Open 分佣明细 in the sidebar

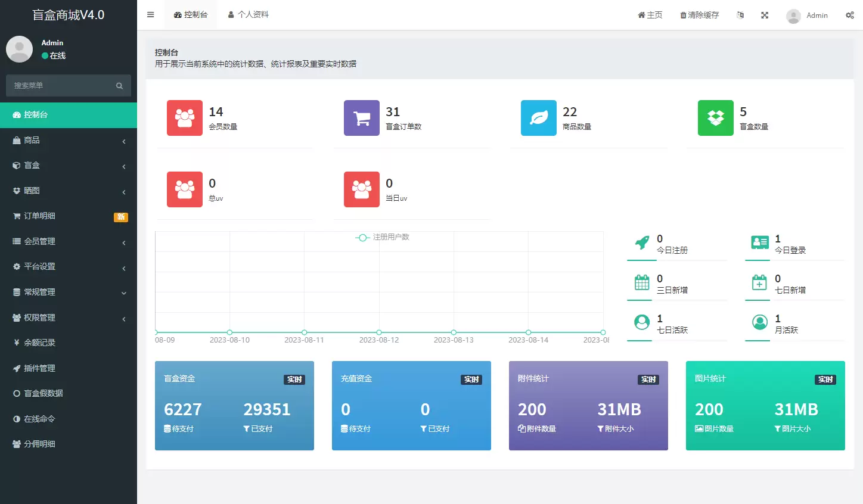tap(69, 444)
